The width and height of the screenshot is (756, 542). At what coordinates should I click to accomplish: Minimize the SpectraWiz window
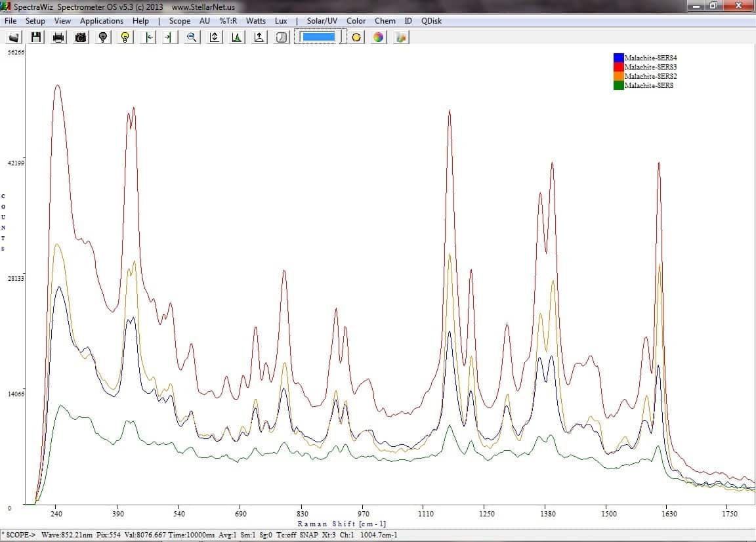pyautogui.click(x=696, y=7)
